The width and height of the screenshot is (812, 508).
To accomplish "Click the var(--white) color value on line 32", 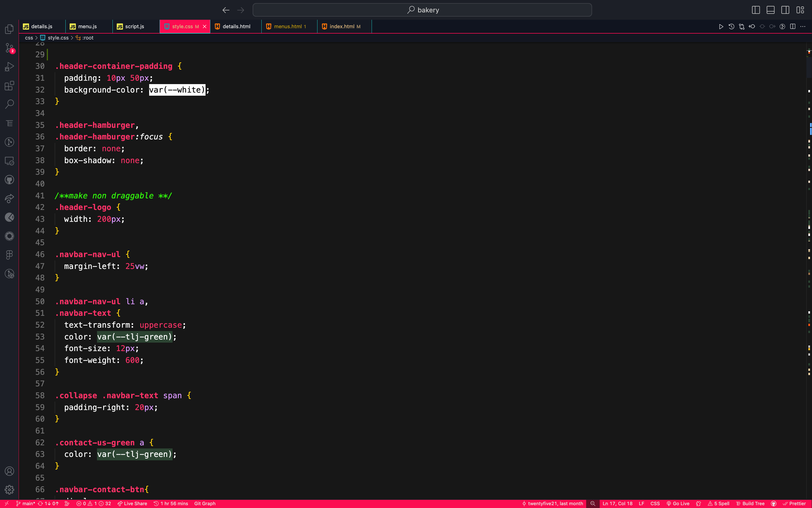I will [177, 90].
